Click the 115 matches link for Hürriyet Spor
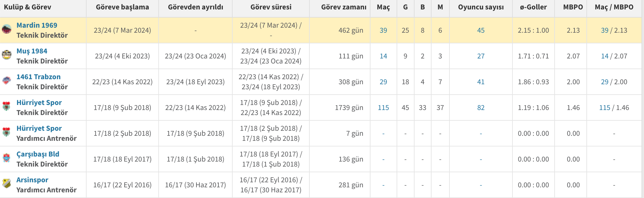 [383, 107]
